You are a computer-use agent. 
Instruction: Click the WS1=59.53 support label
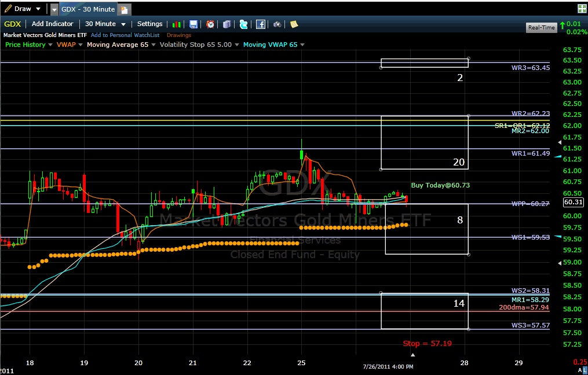531,237
